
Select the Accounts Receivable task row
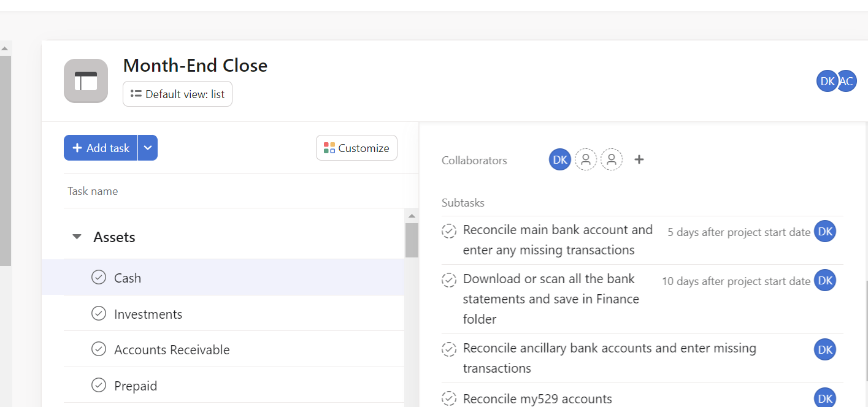tap(172, 350)
